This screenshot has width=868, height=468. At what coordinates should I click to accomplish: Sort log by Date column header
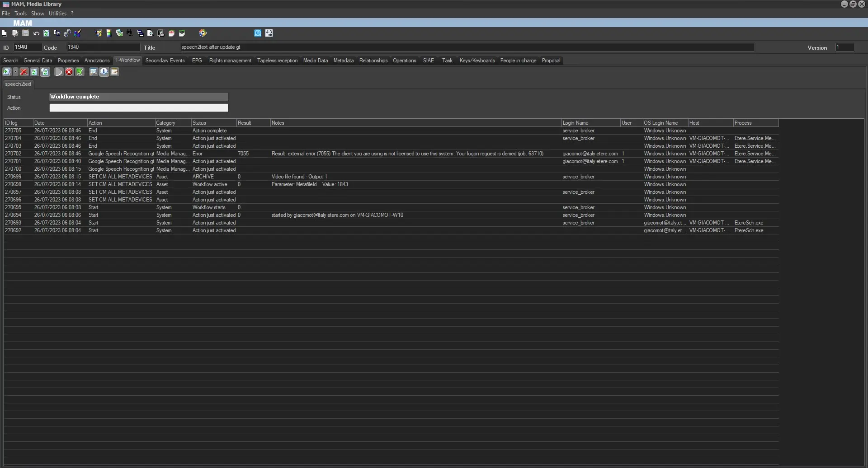pos(60,123)
